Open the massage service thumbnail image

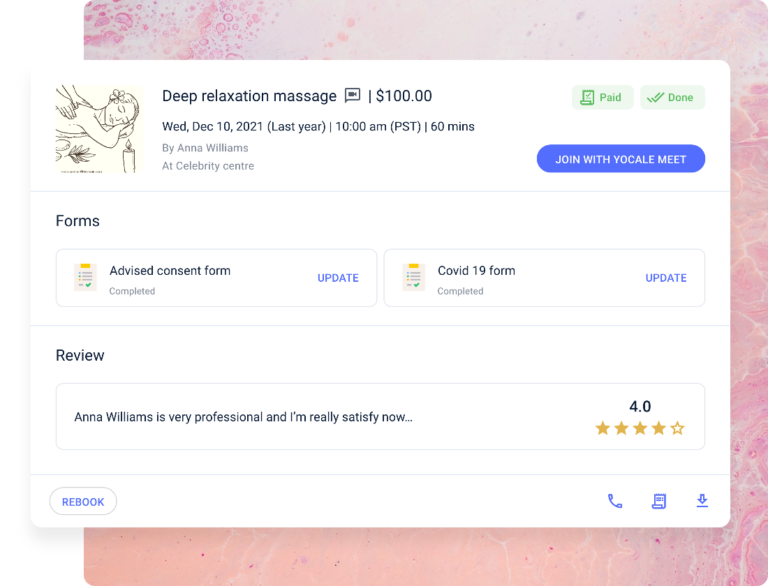click(99, 129)
